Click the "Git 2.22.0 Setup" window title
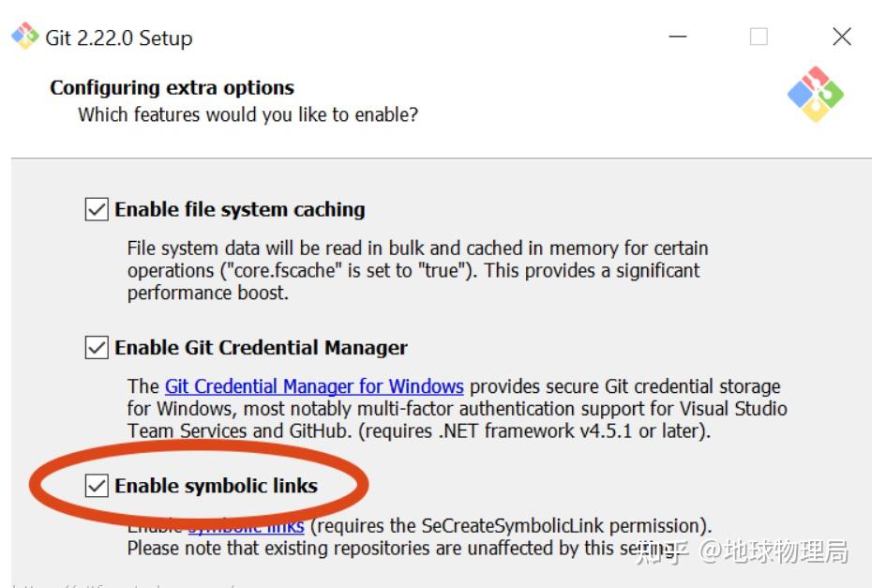 click(119, 38)
